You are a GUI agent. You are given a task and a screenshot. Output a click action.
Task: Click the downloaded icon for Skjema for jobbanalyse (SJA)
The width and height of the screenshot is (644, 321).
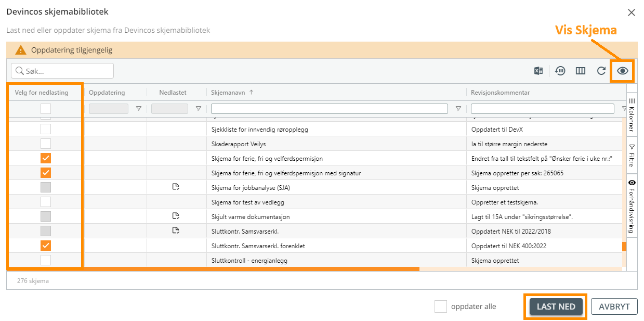click(x=176, y=187)
